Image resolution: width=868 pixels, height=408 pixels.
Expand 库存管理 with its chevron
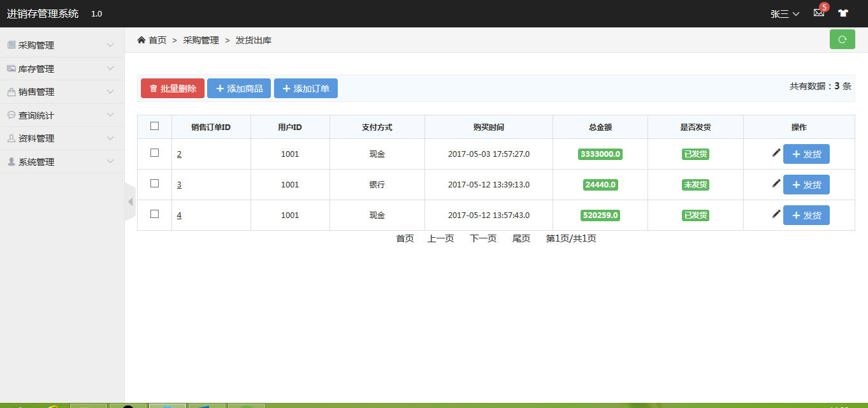110,68
